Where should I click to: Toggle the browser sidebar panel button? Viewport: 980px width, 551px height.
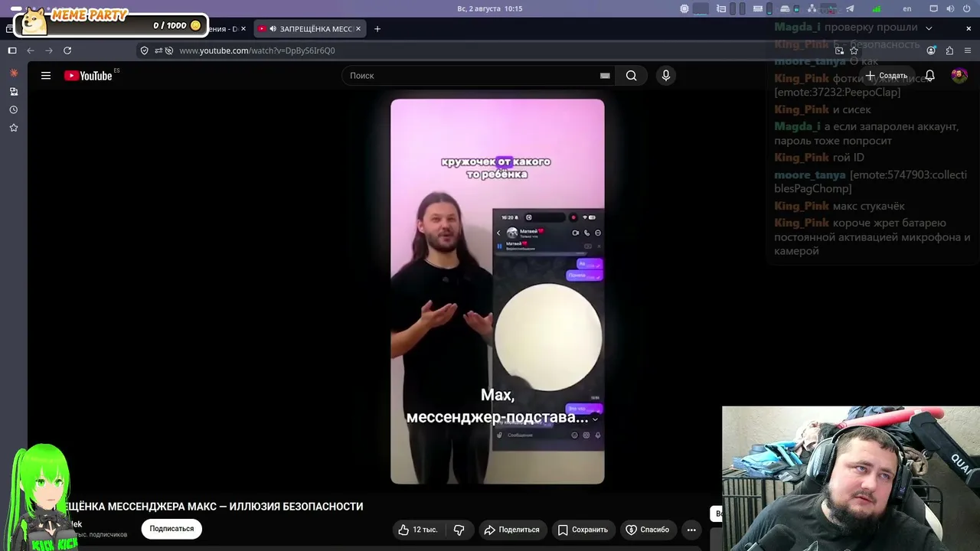(12, 51)
